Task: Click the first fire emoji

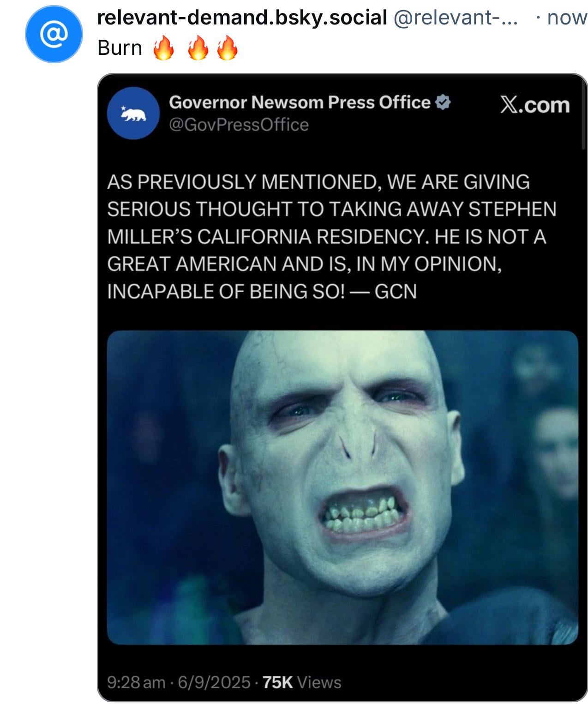Action: 163,48
